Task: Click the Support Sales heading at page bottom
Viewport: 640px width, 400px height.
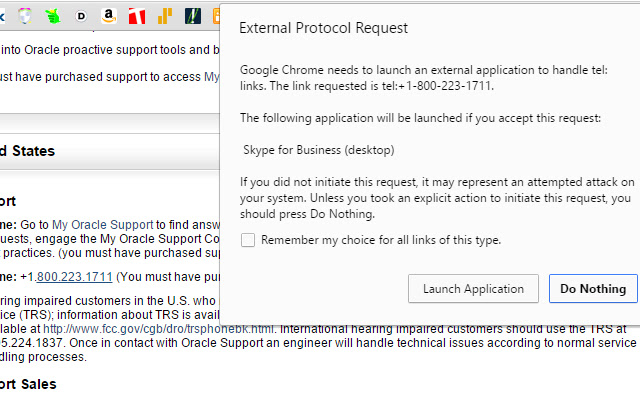Action: (28, 384)
